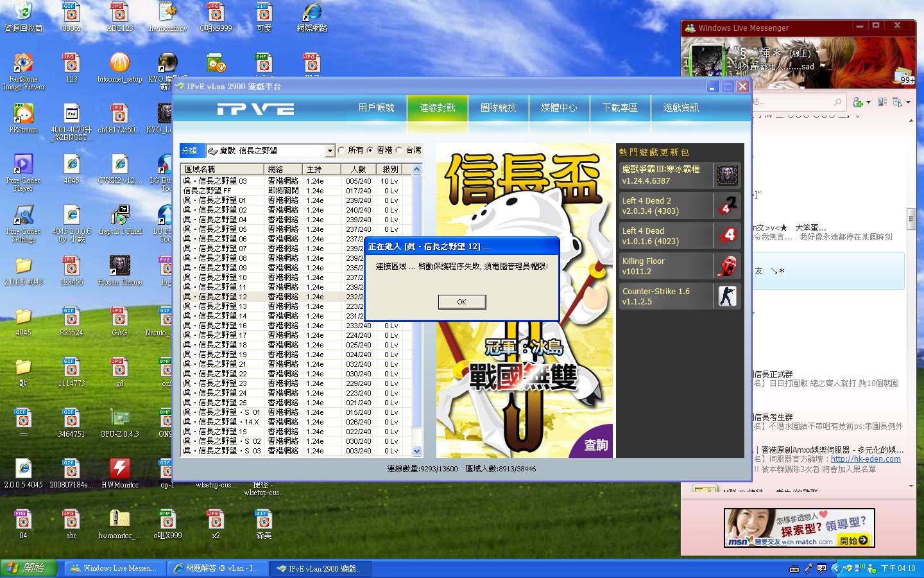Open the hk-eden.com forum link
This screenshot has width=924, height=578.
[865, 459]
